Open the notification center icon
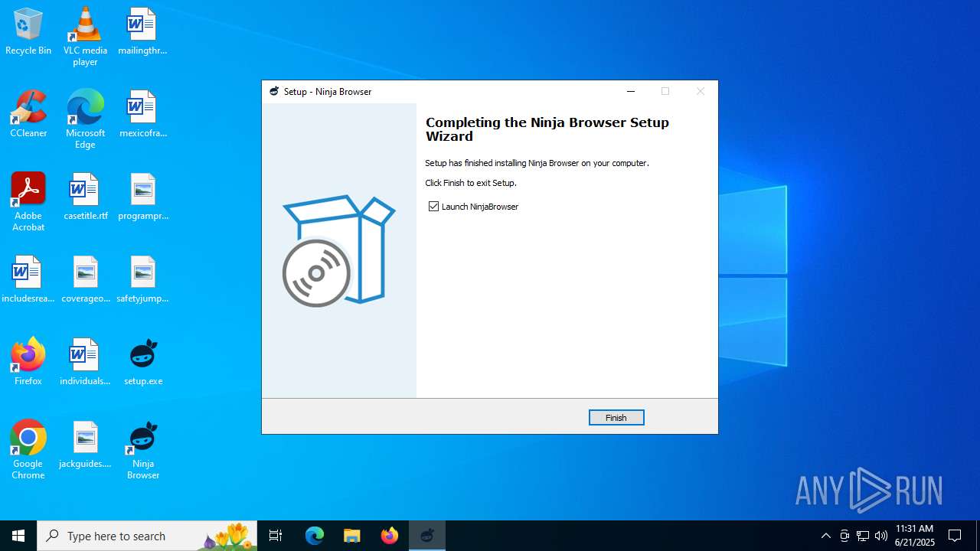 click(x=955, y=536)
